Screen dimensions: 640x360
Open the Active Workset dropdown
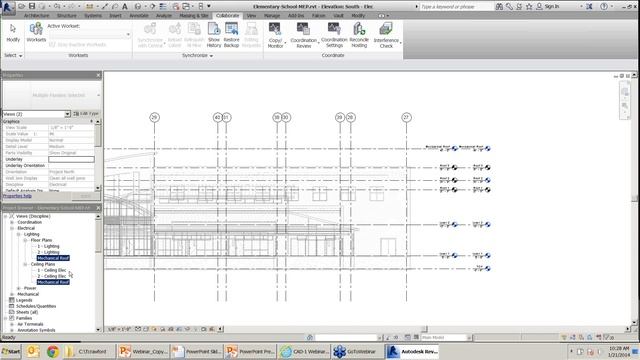point(128,35)
